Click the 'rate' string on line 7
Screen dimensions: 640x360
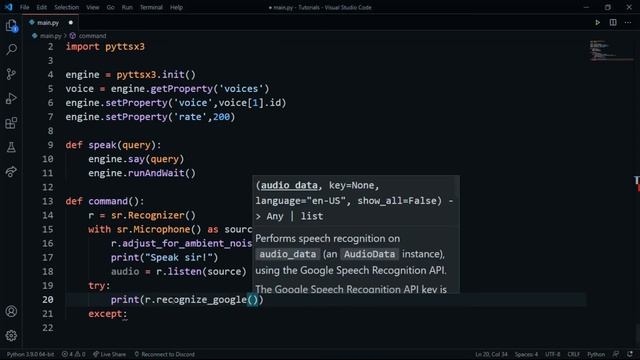pyautogui.click(x=191, y=117)
